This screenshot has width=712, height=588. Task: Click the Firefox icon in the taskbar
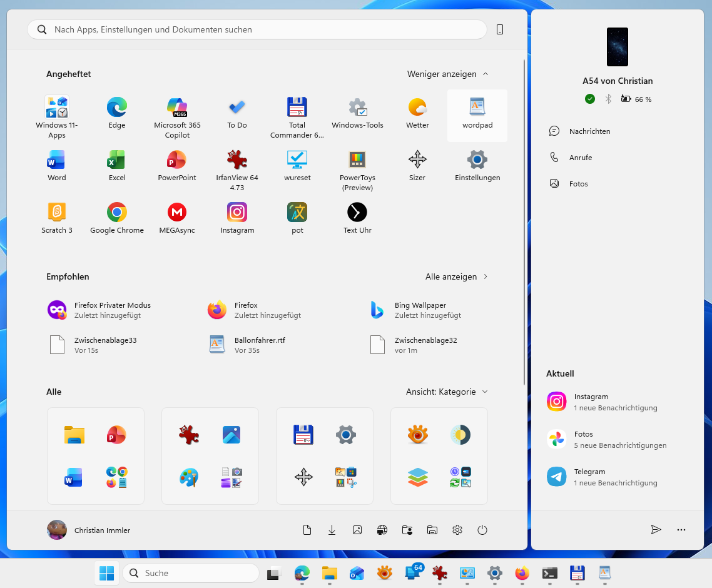(x=522, y=573)
